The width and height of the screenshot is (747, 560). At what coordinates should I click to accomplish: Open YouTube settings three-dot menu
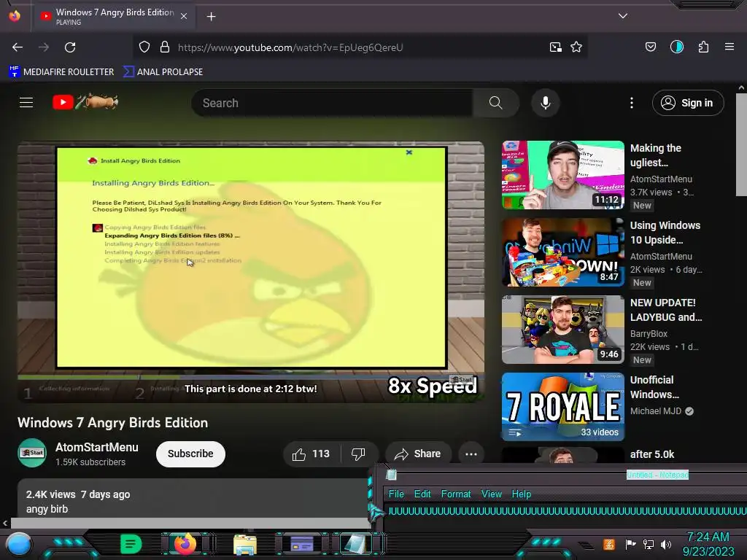click(632, 103)
